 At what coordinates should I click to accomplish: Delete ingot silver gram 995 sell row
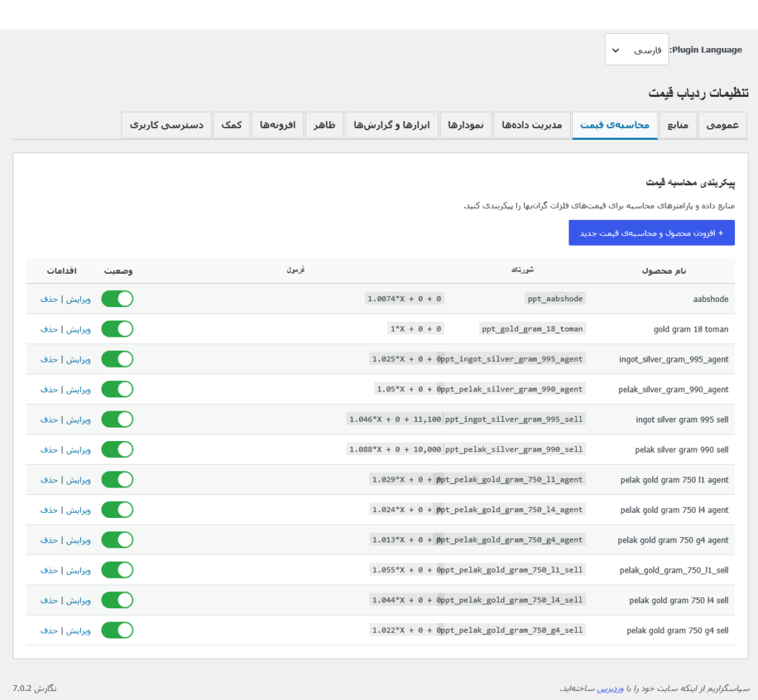click(x=49, y=420)
